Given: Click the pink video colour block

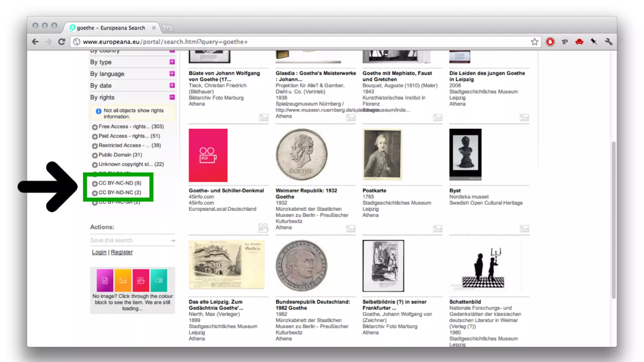Looking at the screenshot, I should click(x=141, y=280).
